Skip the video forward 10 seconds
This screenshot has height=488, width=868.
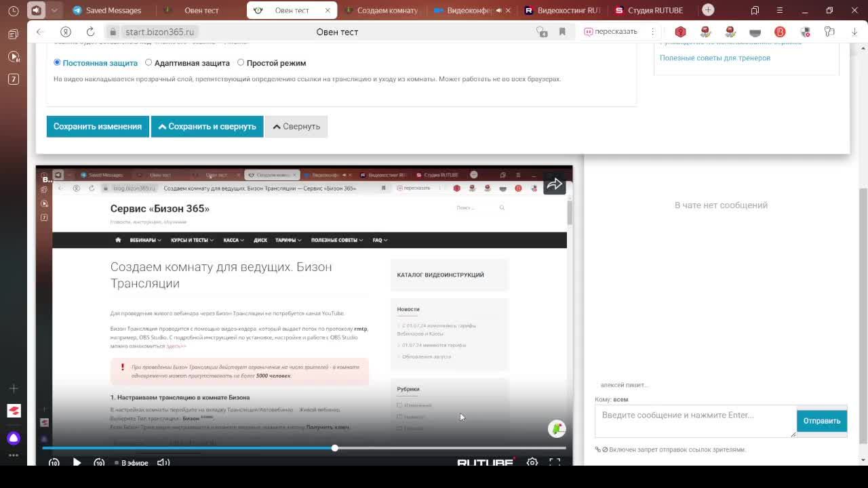pyautogui.click(x=99, y=462)
